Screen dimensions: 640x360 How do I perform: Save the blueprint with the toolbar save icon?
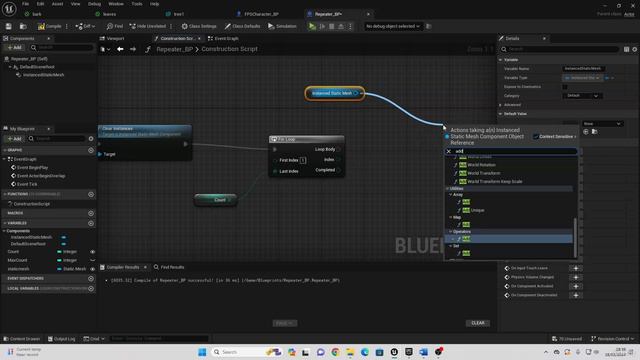point(9,26)
